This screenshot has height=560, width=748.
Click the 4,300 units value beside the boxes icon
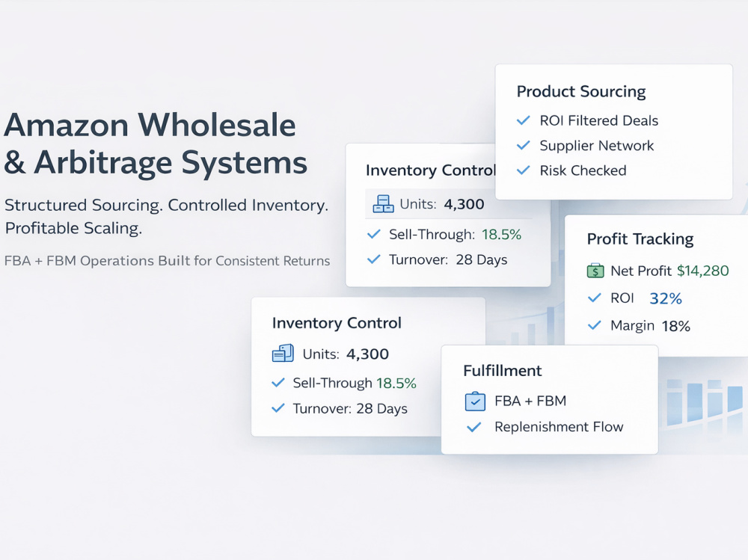464,204
